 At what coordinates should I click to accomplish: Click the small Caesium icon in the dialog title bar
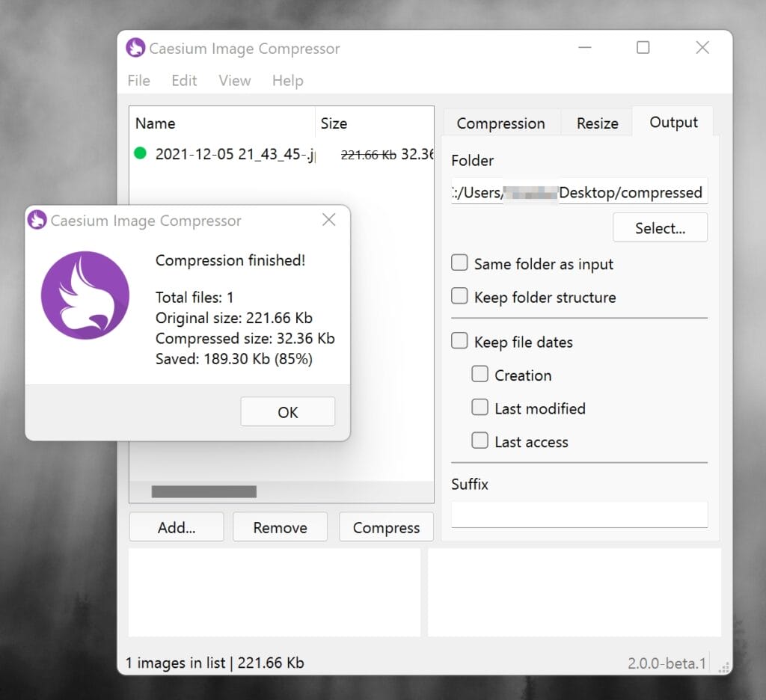(37, 220)
